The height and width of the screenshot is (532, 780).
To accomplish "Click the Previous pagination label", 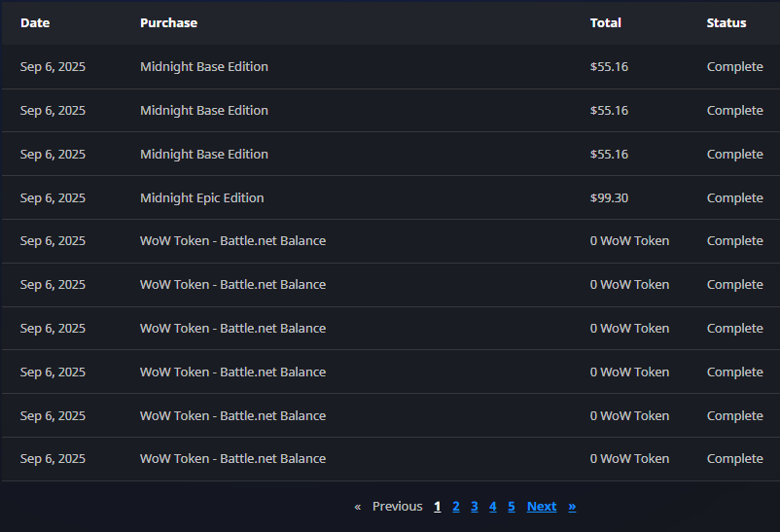I will [397, 506].
